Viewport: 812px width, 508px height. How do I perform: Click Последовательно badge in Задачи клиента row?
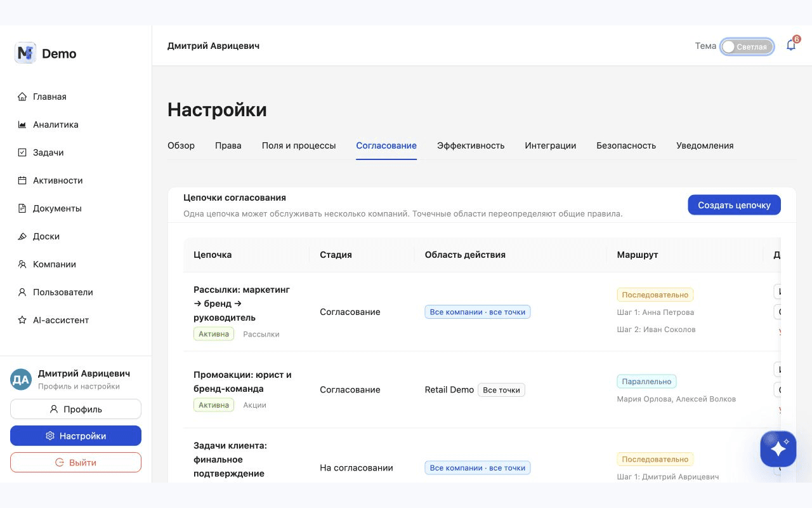point(655,459)
